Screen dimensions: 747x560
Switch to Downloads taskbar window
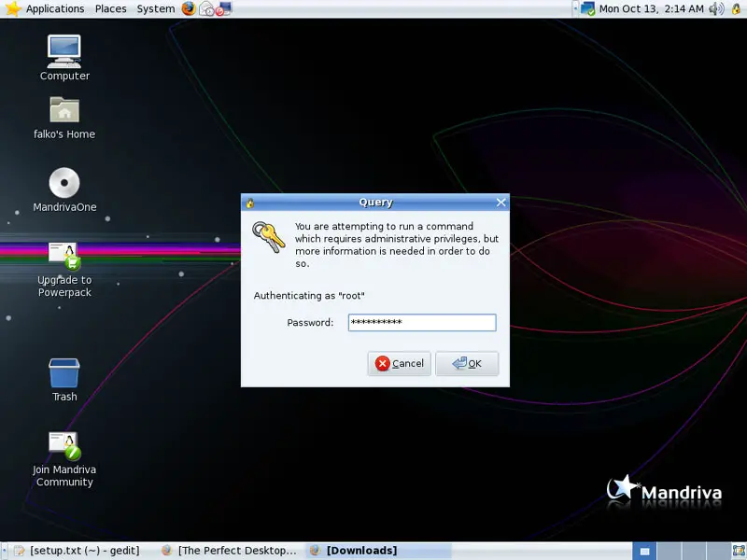click(379, 551)
